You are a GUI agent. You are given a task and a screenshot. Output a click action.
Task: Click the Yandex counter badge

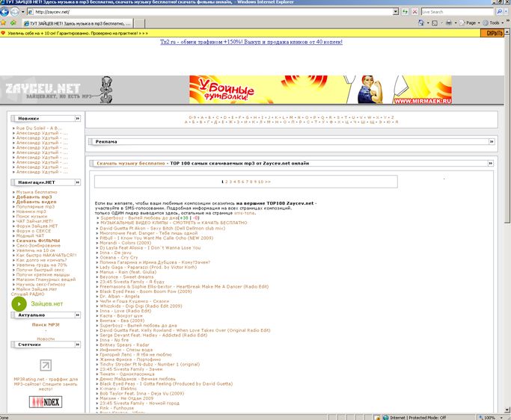tap(46, 402)
